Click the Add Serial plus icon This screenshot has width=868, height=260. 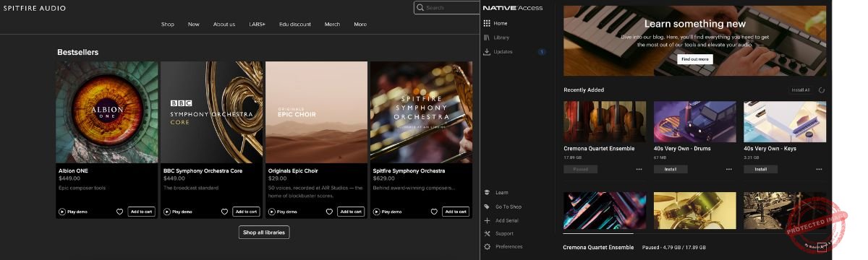487,220
